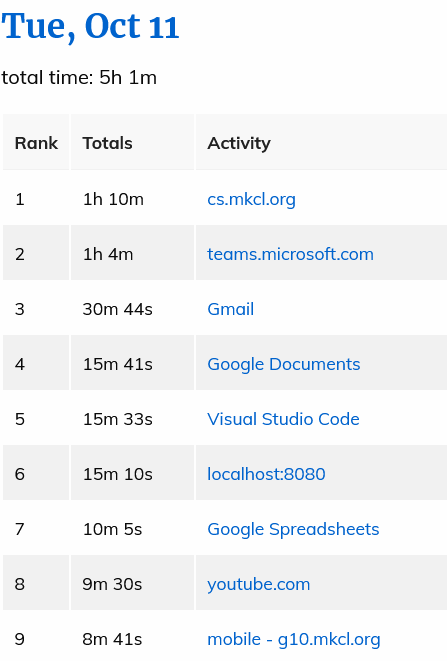Open the localhost:8080 activity link
Viewport: 447px width, 661px height.
[x=266, y=474]
